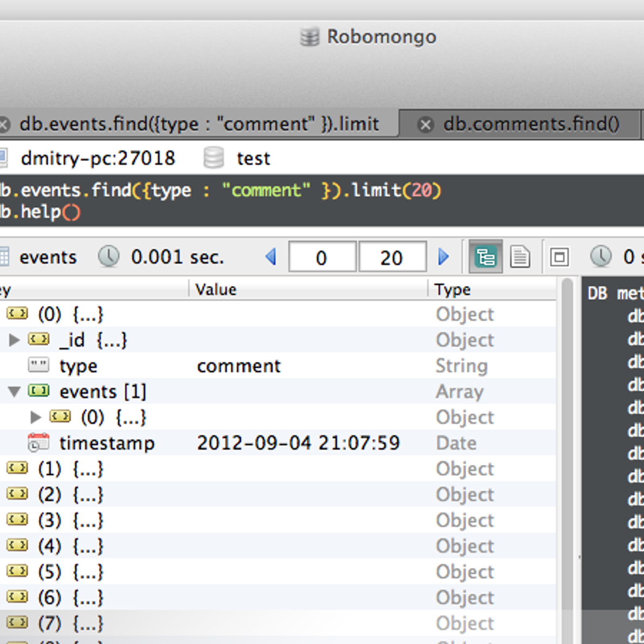
Task: Switch to text view mode
Action: (x=520, y=256)
